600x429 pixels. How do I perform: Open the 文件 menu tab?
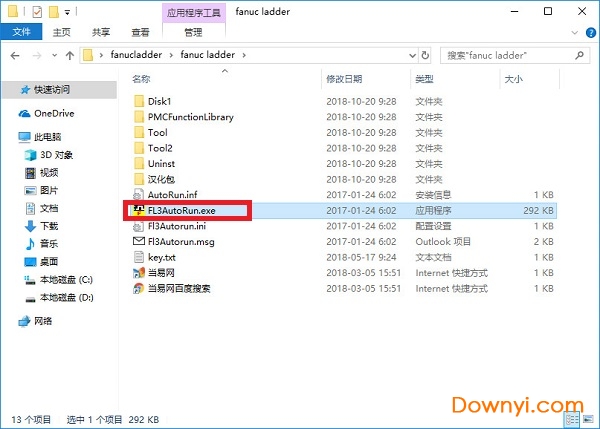point(19,31)
